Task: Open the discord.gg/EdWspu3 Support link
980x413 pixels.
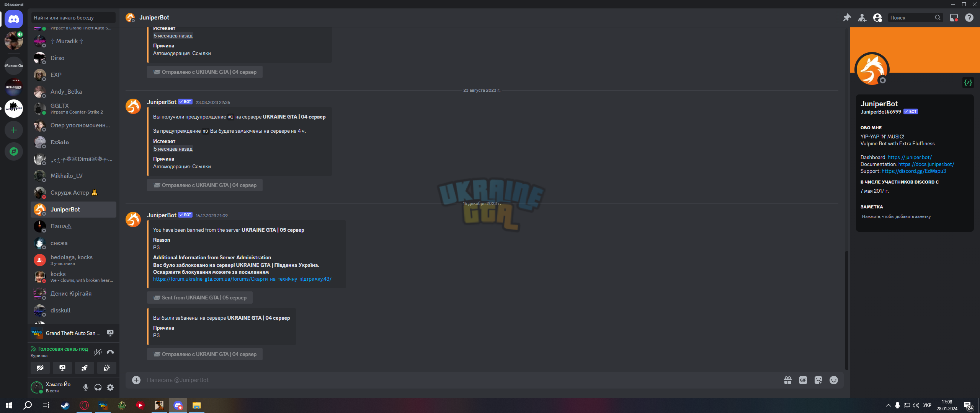Action: pyautogui.click(x=914, y=171)
